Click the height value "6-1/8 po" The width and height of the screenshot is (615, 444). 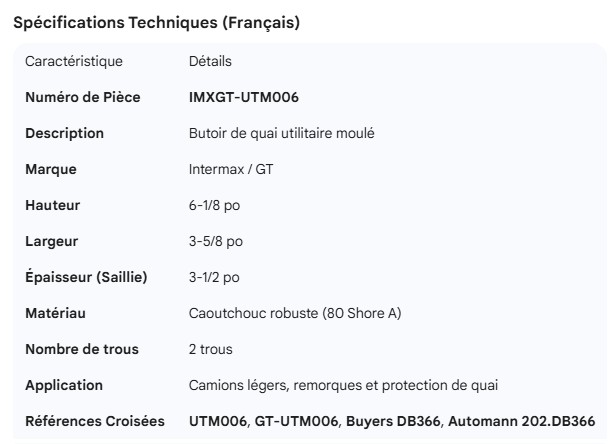tap(215, 205)
